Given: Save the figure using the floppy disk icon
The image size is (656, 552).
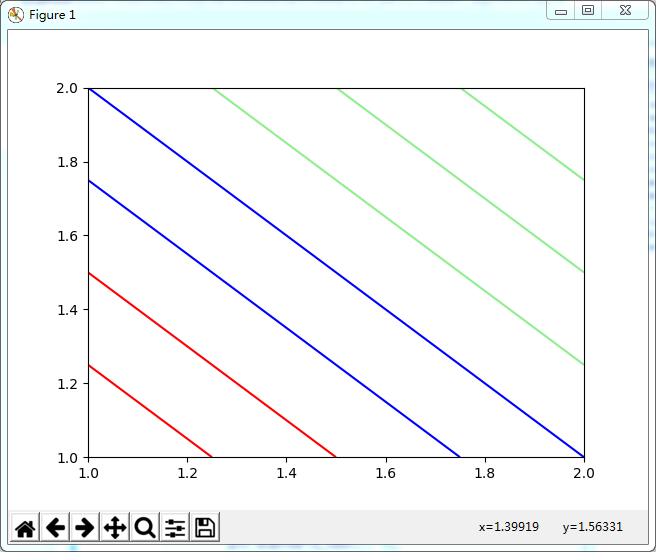Looking at the screenshot, I should coord(205,527).
